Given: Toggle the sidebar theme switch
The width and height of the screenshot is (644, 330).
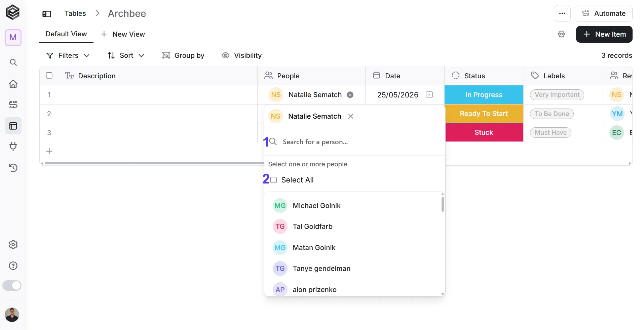Looking at the screenshot, I should (x=12, y=286).
